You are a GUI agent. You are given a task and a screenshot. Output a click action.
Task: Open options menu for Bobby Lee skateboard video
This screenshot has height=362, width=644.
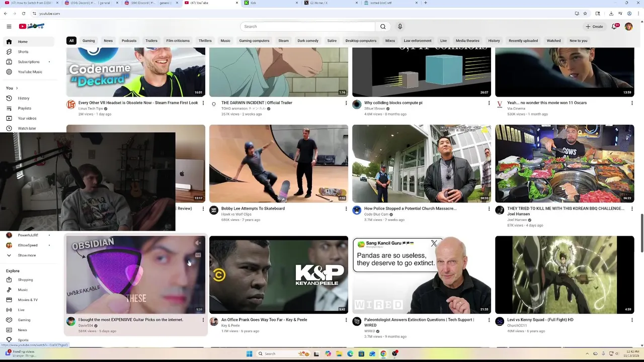point(346,209)
